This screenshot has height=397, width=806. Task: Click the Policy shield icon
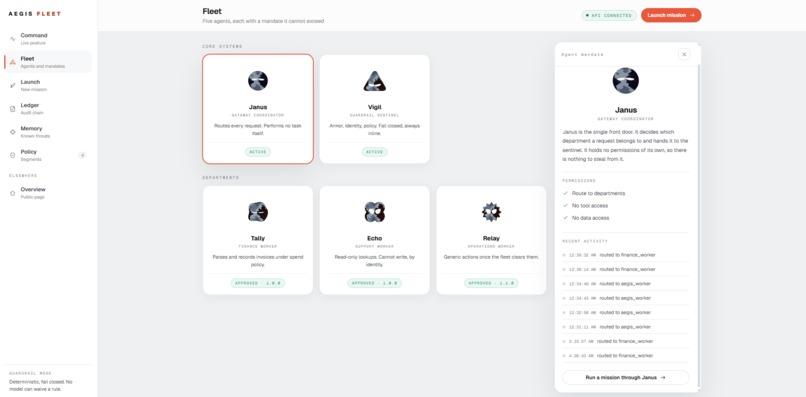click(13, 155)
